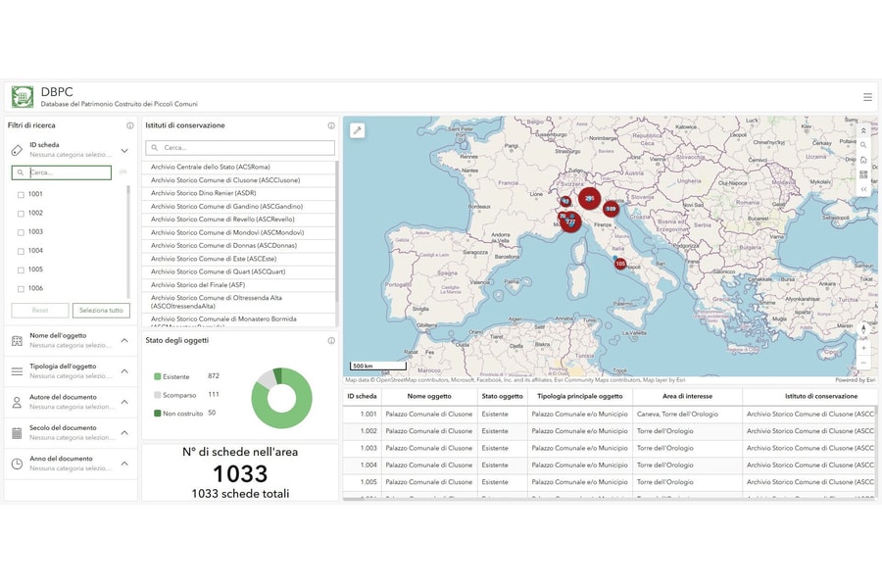Click the 105 cluster marker near Napoli
This screenshot has height=588, width=882.
(x=620, y=264)
